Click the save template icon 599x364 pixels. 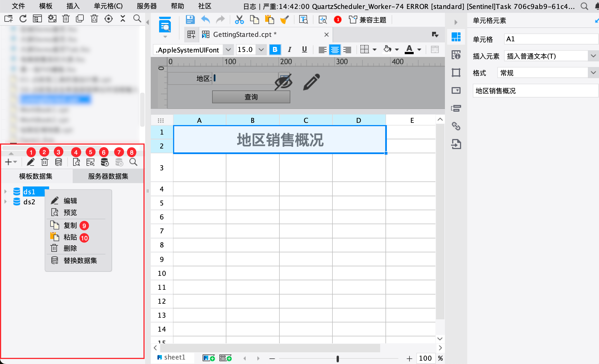click(x=190, y=20)
